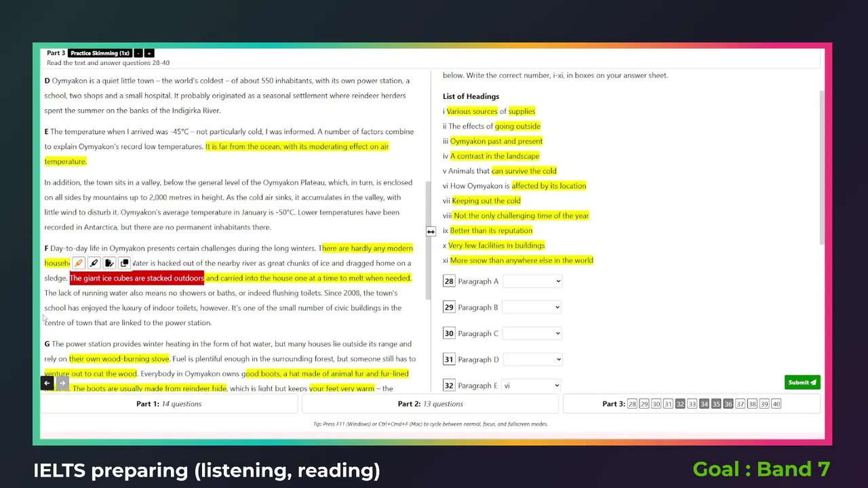Click the F11 fullscreen tip text
The height and width of the screenshot is (488, 868).
tap(431, 424)
